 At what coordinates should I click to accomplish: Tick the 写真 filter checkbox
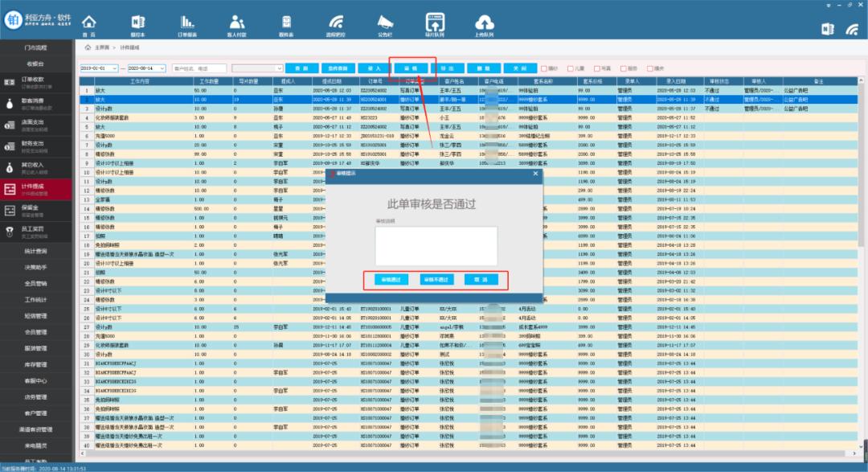point(596,68)
